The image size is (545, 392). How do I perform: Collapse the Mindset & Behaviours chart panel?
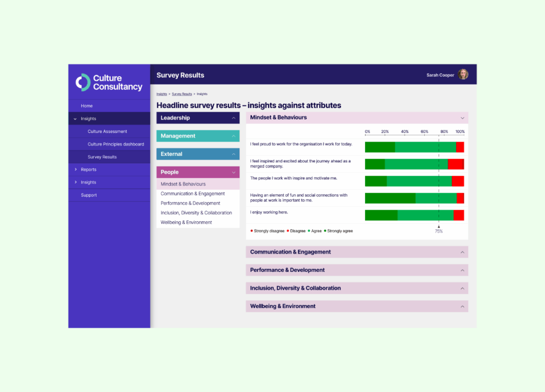462,118
